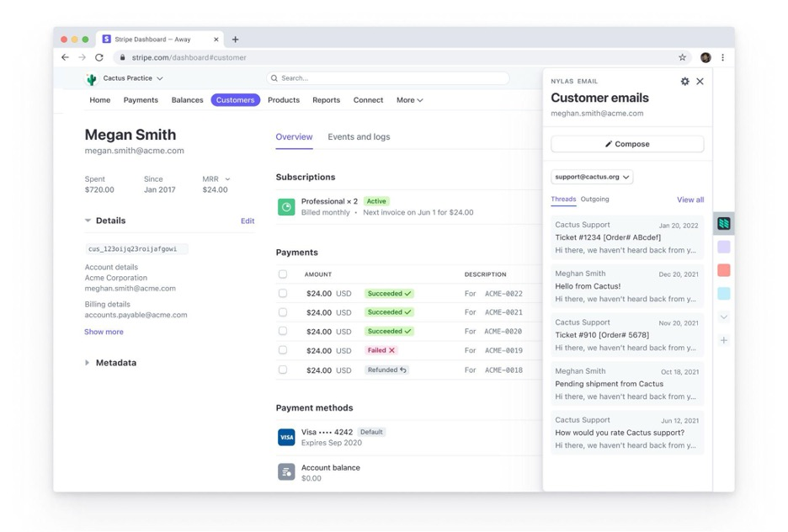Click the Show more link
Screen dimensions: 788x532
(104, 332)
